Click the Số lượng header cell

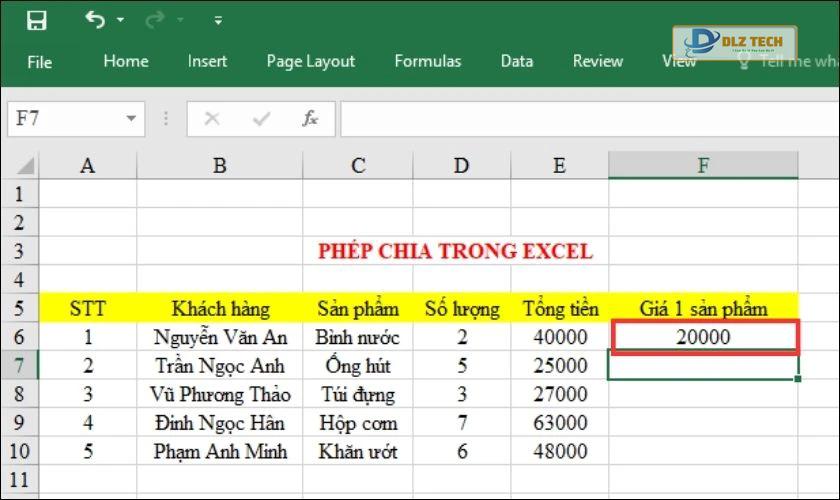click(462, 308)
